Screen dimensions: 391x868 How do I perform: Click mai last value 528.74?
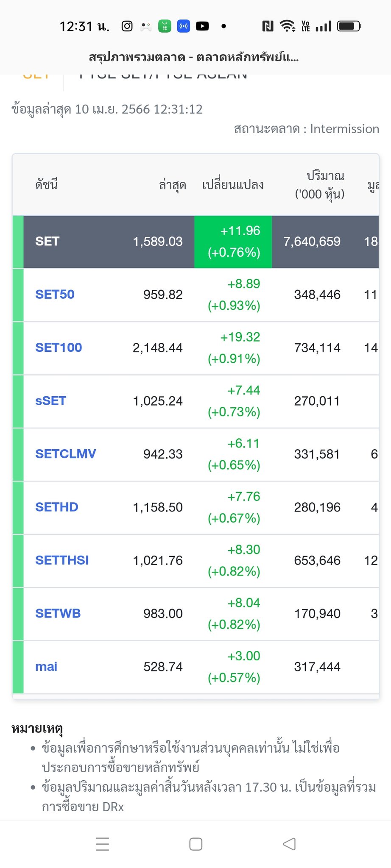pos(163,667)
